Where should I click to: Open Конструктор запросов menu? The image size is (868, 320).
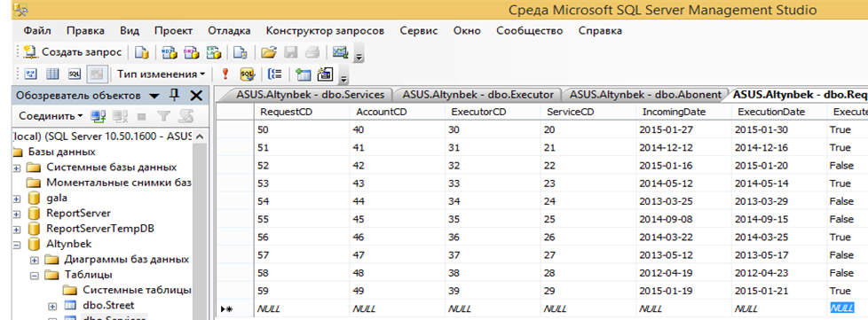[325, 31]
